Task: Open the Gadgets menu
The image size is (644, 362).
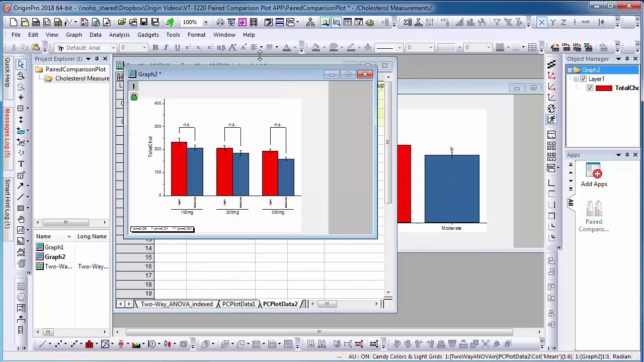Action: coord(148,35)
